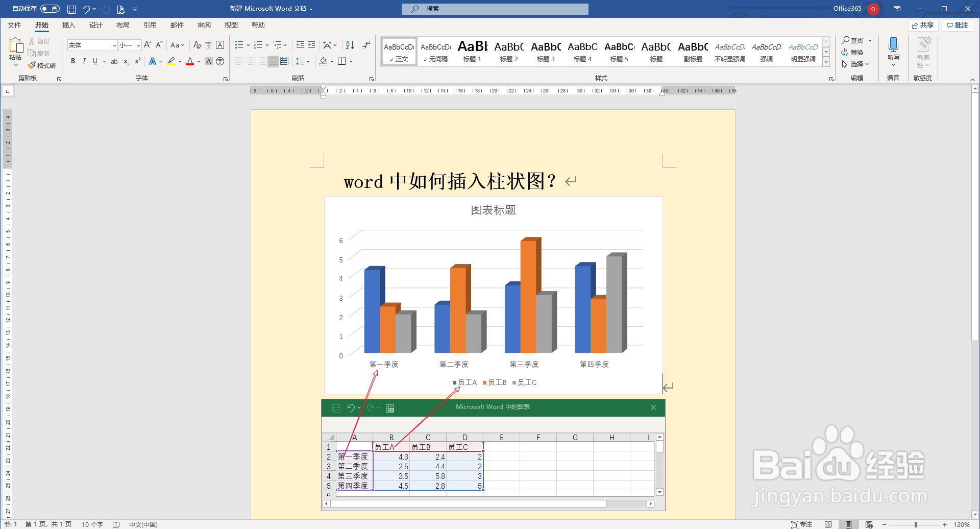Click the decrease indent icon
980x529 pixels.
300,45
